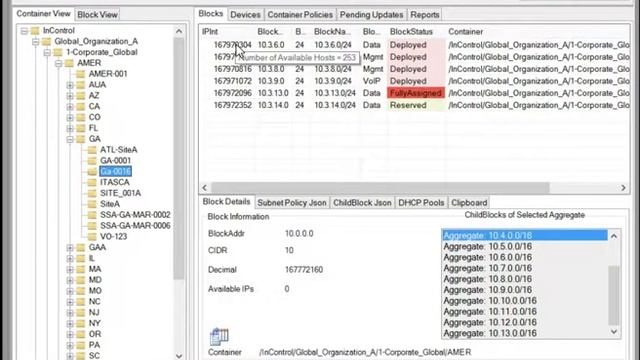
Task: Select the GA-0001 tree item
Action: [116, 161]
